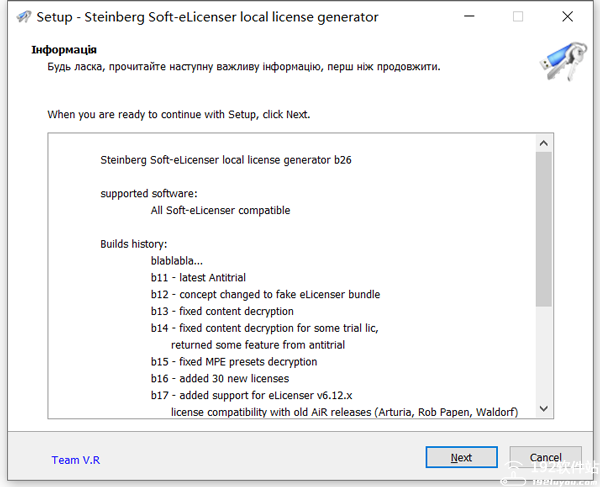This screenshot has height=487, width=600.
Task: Click the Інформація heading
Action: tap(64, 50)
